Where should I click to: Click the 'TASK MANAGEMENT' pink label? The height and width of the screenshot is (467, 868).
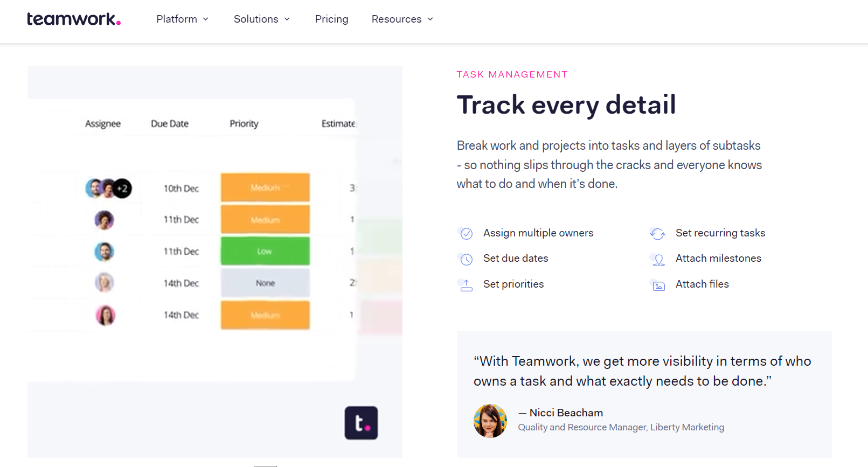[x=512, y=74]
